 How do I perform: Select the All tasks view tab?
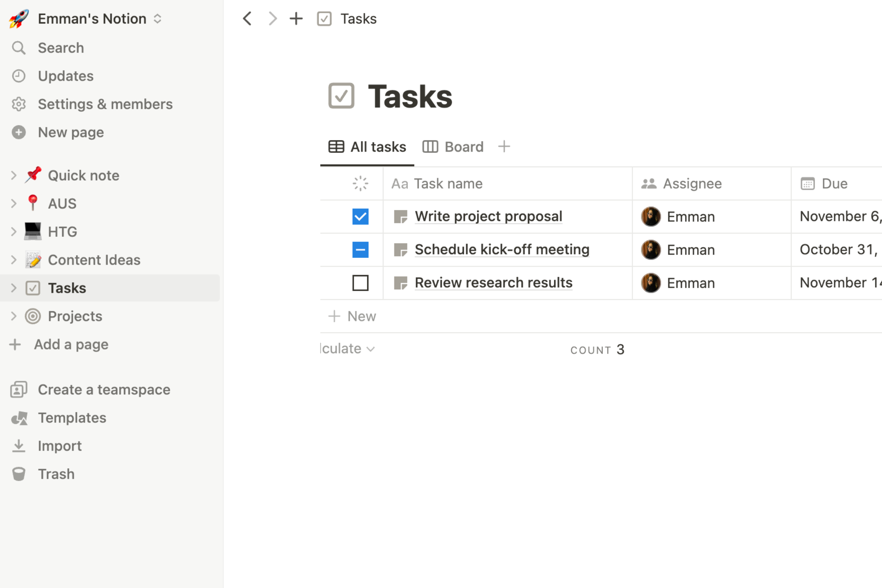point(367,147)
